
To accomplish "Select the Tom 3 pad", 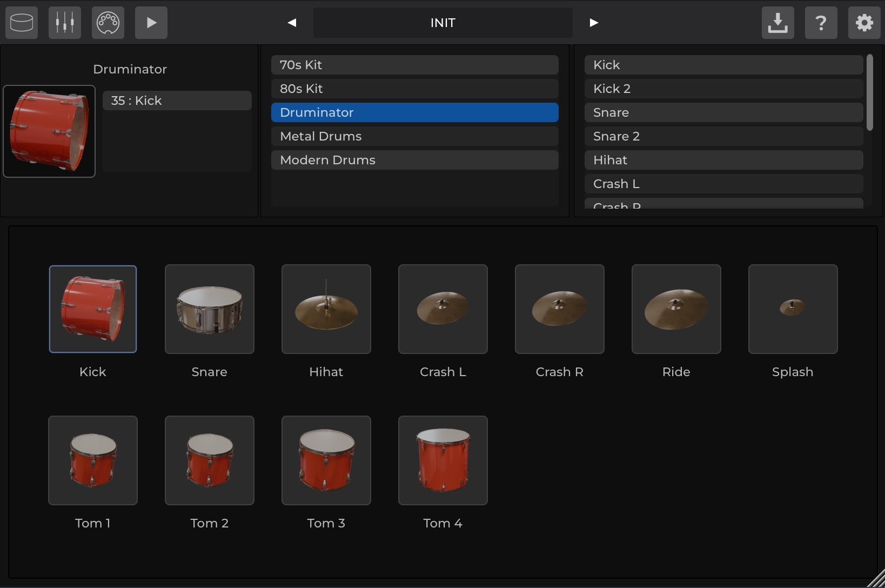I will 326,460.
